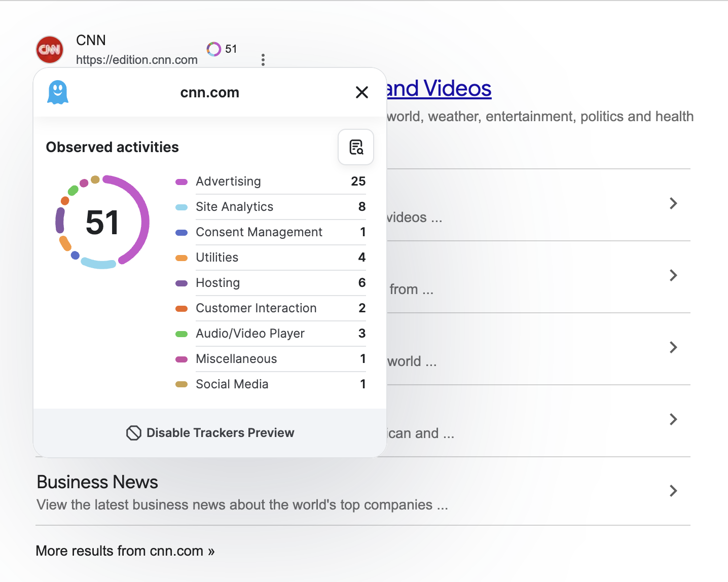Click the Advertising count 25
The width and height of the screenshot is (728, 582).
358,181
